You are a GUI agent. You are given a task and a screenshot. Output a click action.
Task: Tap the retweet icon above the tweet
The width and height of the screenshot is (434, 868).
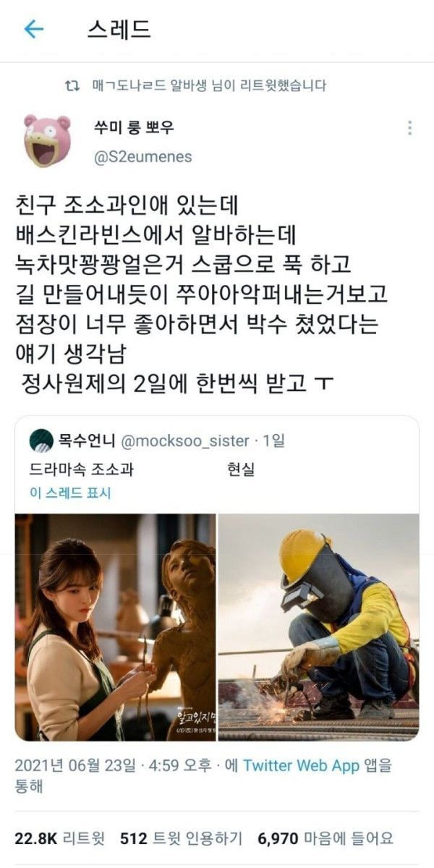[x=72, y=85]
